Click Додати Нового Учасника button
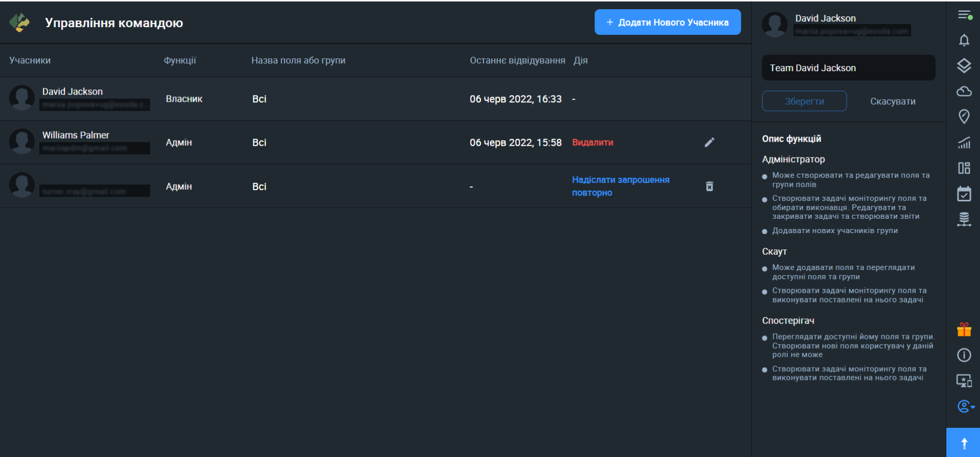 (667, 22)
